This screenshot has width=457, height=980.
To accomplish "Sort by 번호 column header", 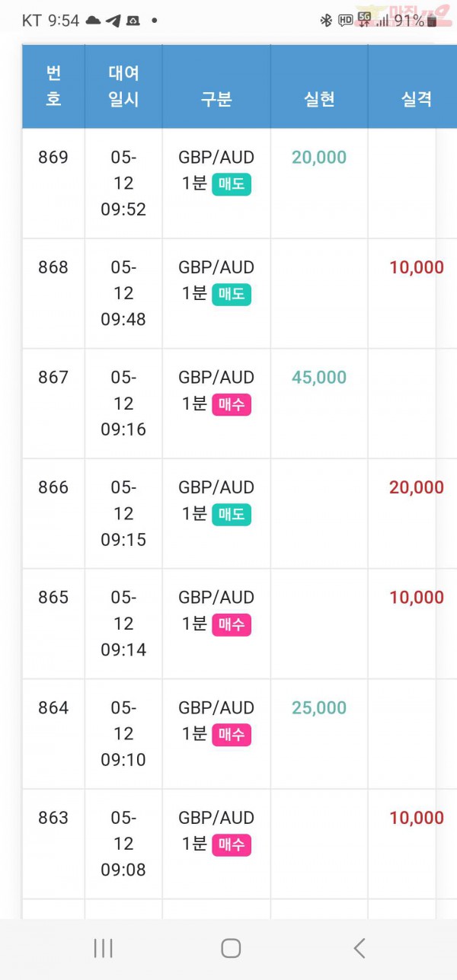I will coord(53,87).
